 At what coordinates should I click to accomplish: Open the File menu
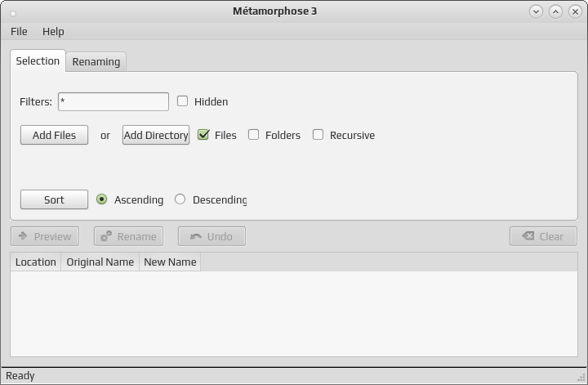click(x=19, y=32)
